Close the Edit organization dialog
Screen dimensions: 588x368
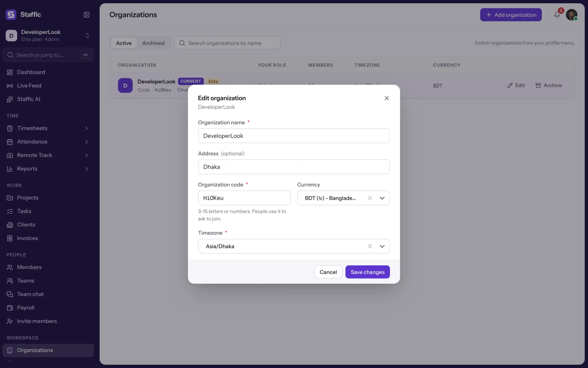pos(387,98)
